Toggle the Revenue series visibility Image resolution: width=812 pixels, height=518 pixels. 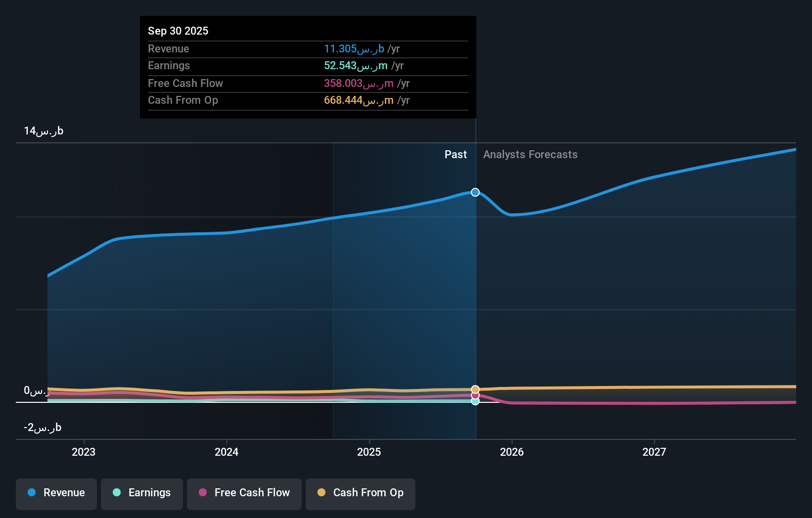click(56, 493)
